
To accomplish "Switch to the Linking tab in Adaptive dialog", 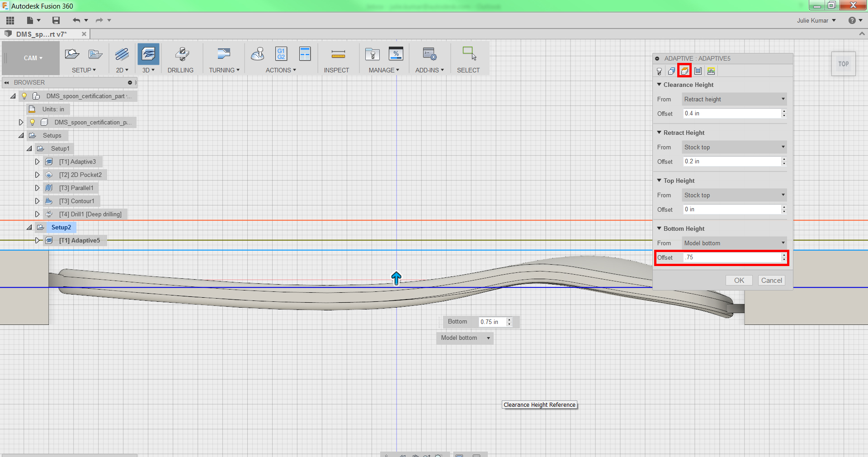I will coord(711,71).
